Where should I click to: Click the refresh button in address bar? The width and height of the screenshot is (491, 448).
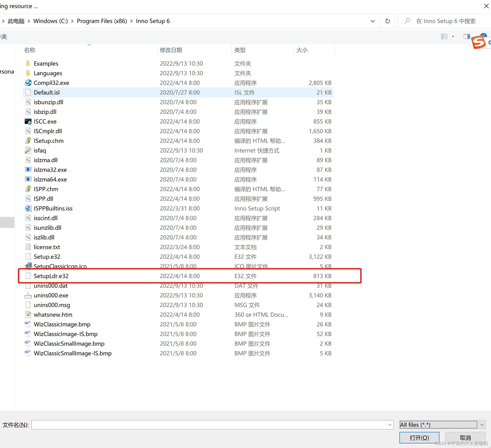(387, 21)
